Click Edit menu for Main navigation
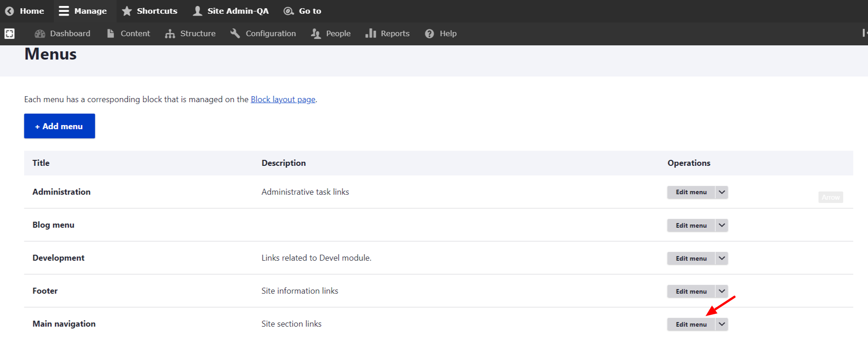Image resolution: width=868 pixels, height=339 pixels. click(691, 324)
